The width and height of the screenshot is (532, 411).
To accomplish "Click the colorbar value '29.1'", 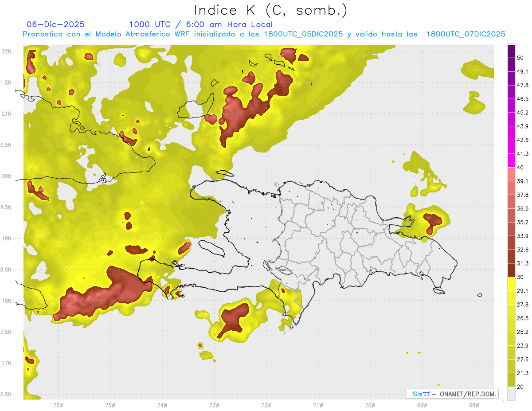I will [x=523, y=291].
